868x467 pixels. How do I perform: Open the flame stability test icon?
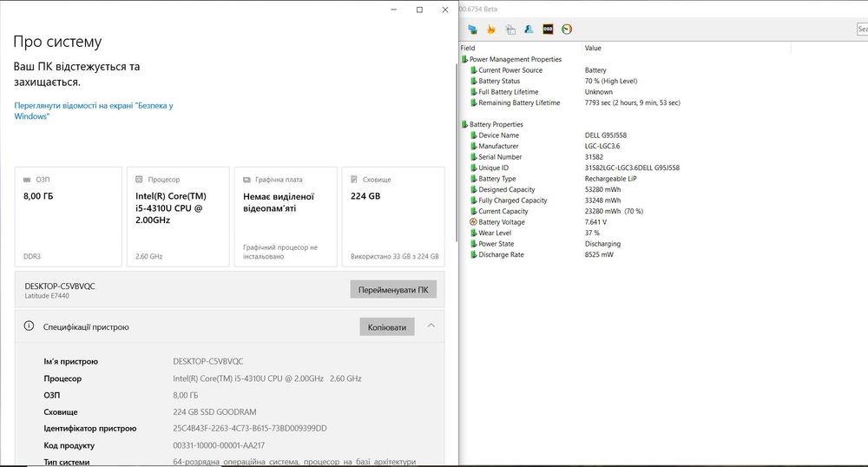[491, 30]
